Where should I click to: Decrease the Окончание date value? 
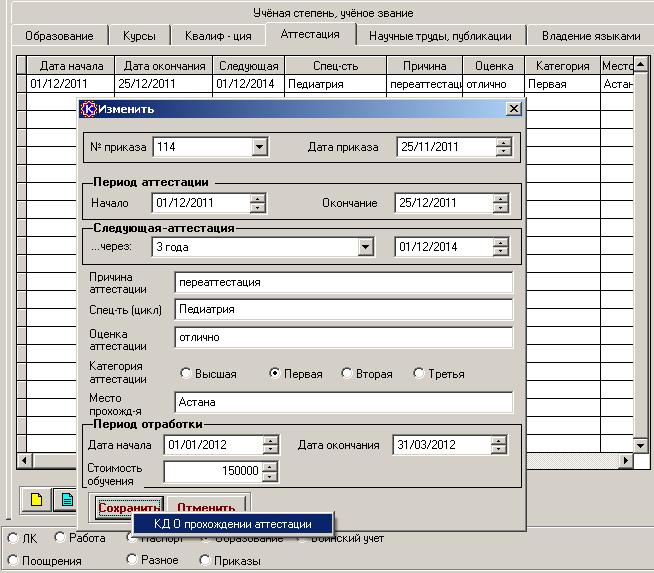[x=501, y=208]
